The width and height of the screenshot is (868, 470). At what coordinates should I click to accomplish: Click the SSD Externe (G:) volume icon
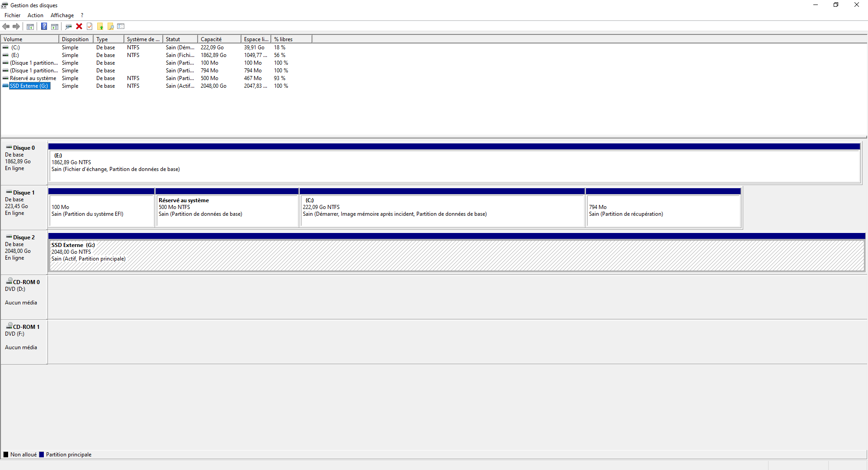pyautogui.click(x=5, y=86)
